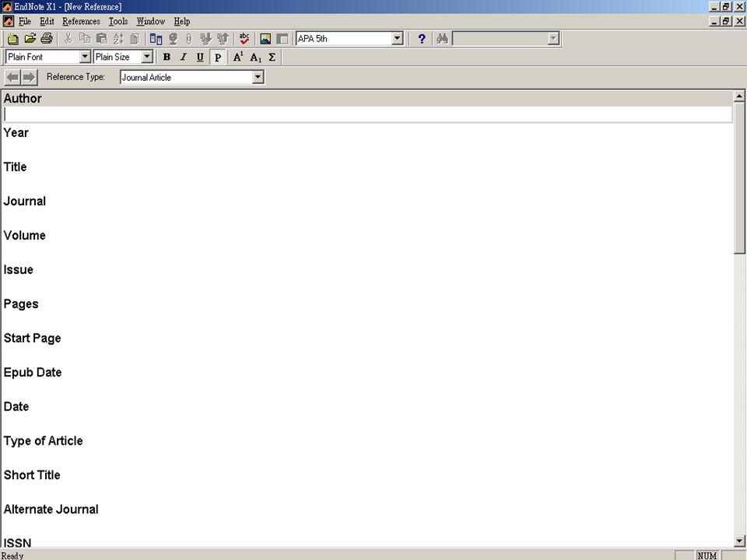The width and height of the screenshot is (747, 560).
Task: Select the Short Title field label
Action: pos(32,476)
